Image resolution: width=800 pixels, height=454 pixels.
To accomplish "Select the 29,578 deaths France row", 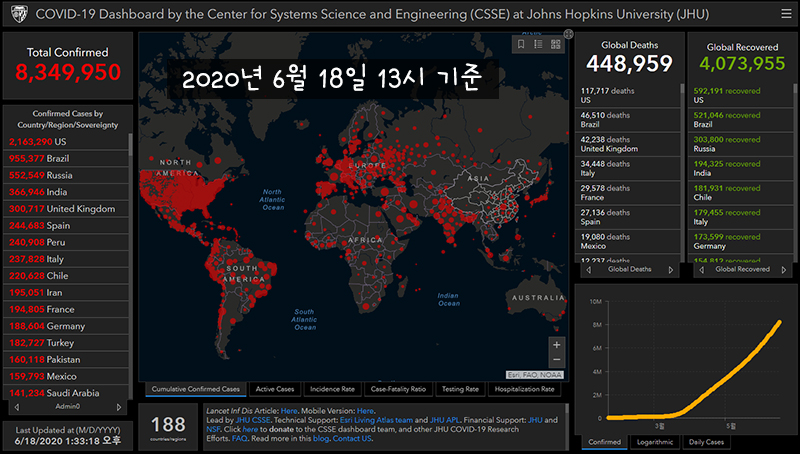I will (x=628, y=193).
